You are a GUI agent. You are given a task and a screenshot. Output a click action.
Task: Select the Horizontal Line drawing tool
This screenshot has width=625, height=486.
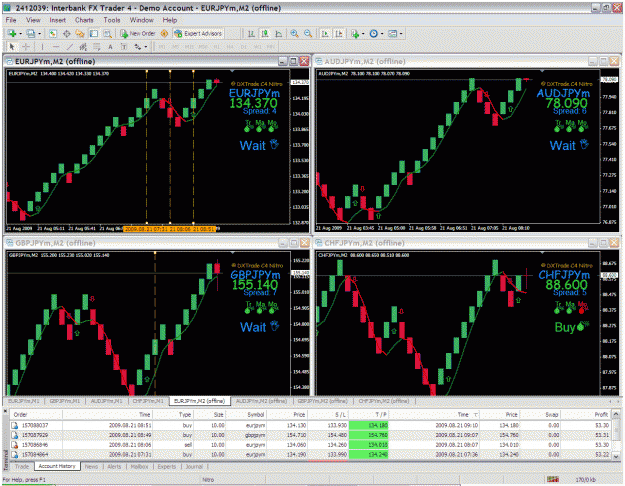coord(56,47)
